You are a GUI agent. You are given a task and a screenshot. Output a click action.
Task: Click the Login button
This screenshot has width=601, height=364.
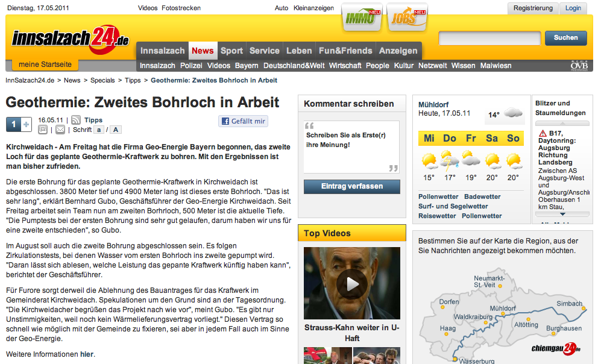[573, 8]
